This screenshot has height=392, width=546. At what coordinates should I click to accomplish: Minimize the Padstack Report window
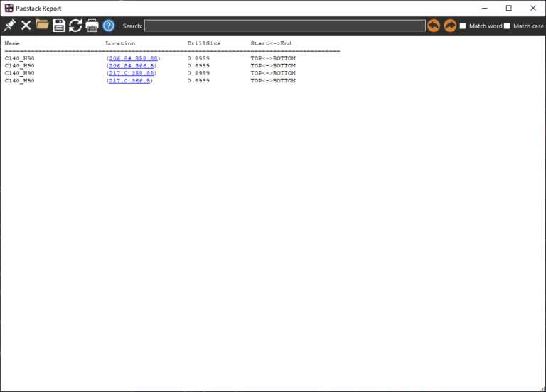[484, 8]
